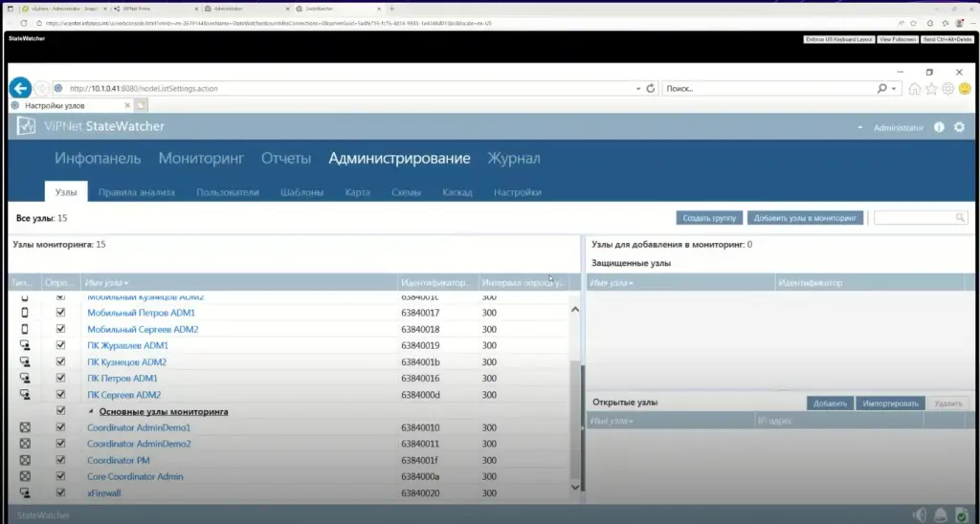
Task: Open the settings gear in StateWatcher header
Action: 959,127
